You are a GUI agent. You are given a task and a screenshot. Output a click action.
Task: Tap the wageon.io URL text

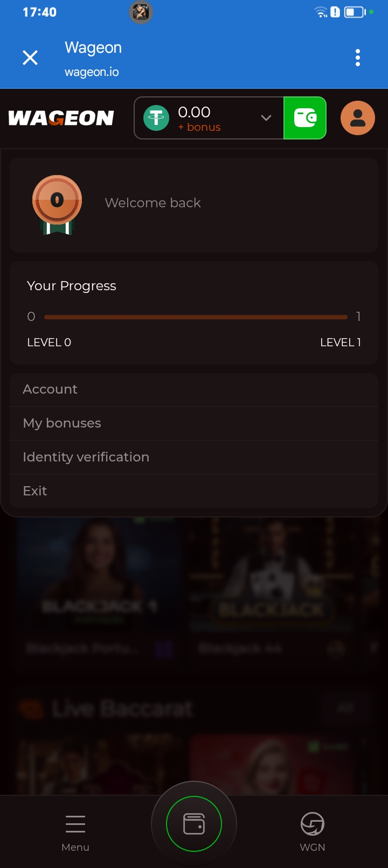pos(92,72)
